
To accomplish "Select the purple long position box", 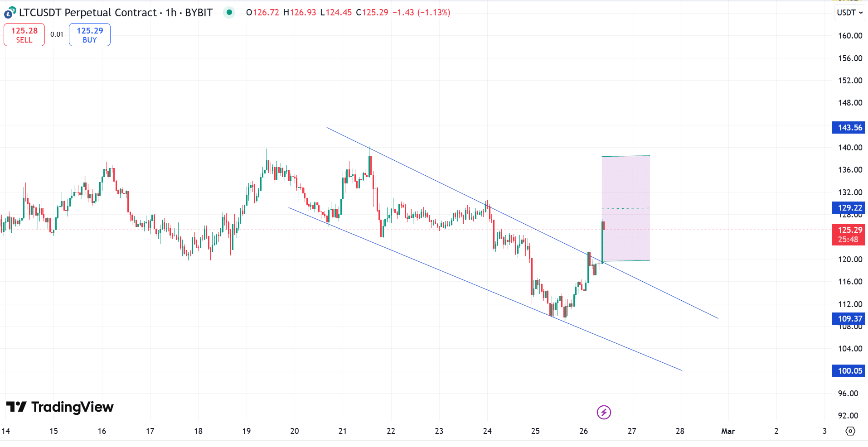I will [x=626, y=208].
